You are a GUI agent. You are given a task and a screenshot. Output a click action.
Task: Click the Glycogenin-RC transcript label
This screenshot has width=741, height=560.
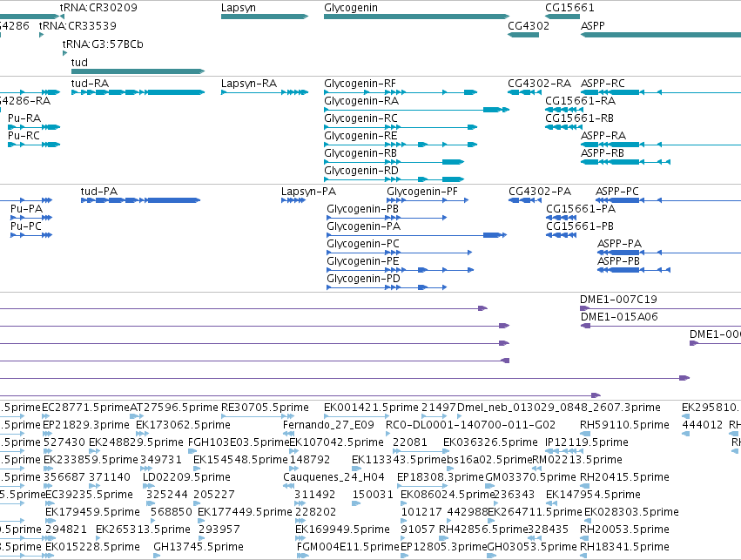tap(360, 118)
